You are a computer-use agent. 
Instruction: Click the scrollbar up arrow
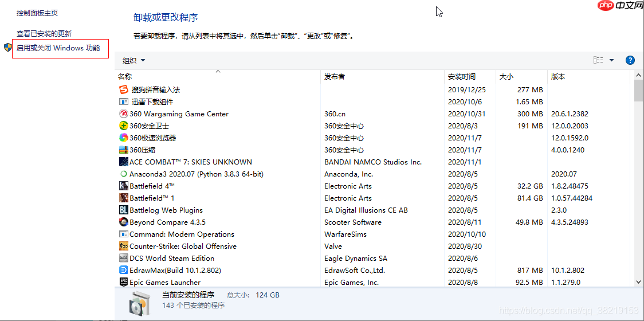pos(639,75)
